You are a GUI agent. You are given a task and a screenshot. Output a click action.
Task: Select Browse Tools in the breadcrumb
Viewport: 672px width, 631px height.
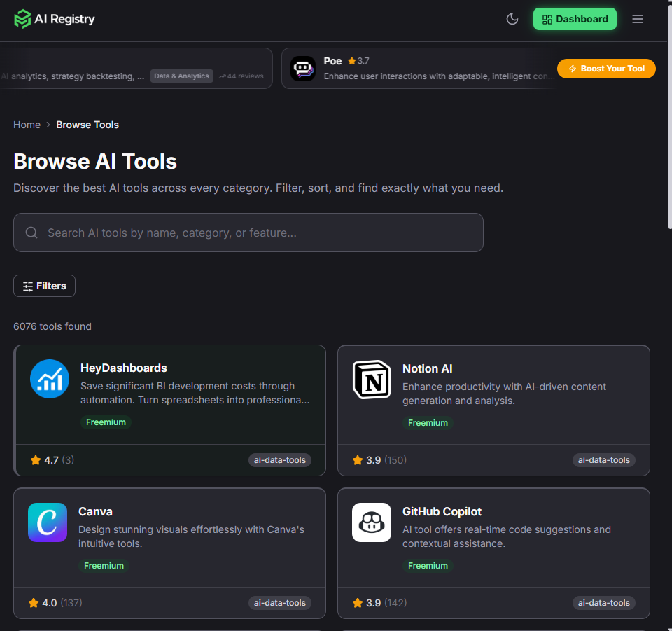click(x=87, y=124)
